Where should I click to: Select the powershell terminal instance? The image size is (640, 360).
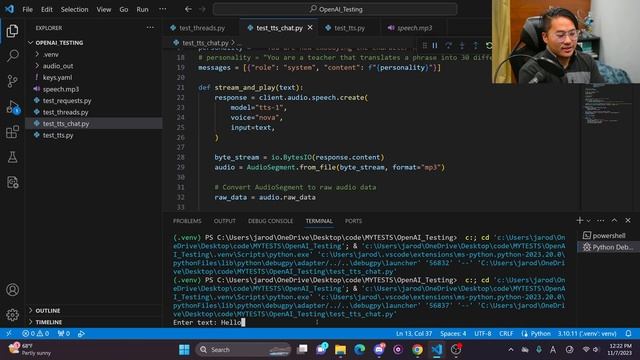coord(608,236)
